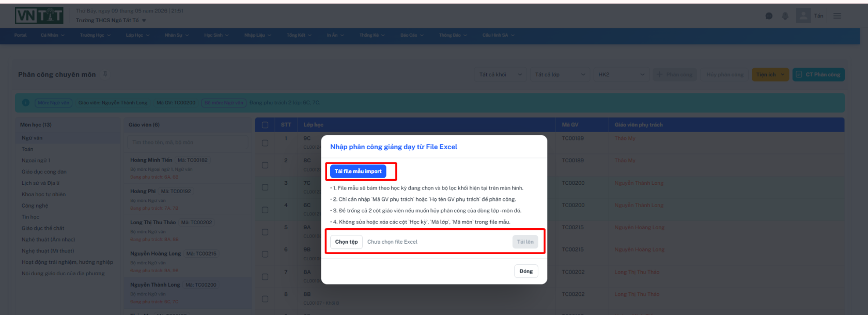
Task: Click the Tải lên button
Action: coord(525,242)
